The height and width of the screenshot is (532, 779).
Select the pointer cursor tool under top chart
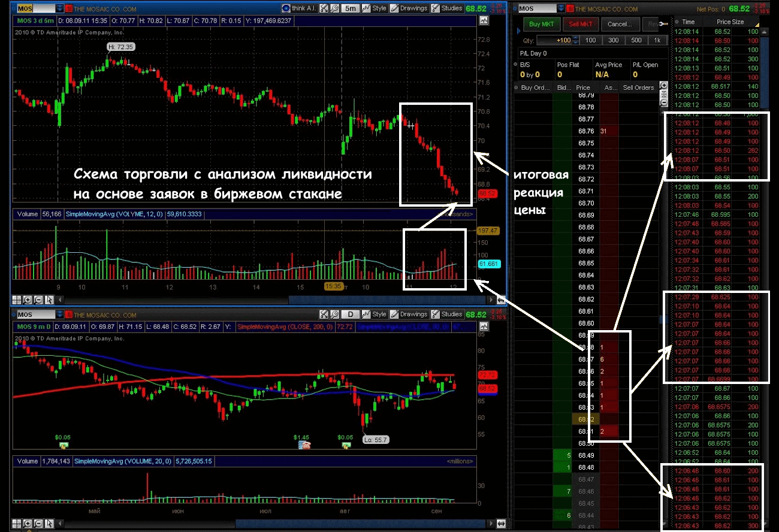50,300
